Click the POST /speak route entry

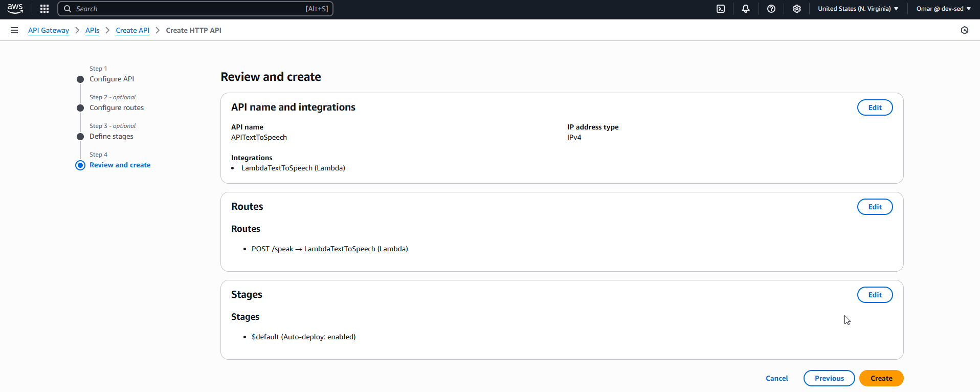point(329,249)
